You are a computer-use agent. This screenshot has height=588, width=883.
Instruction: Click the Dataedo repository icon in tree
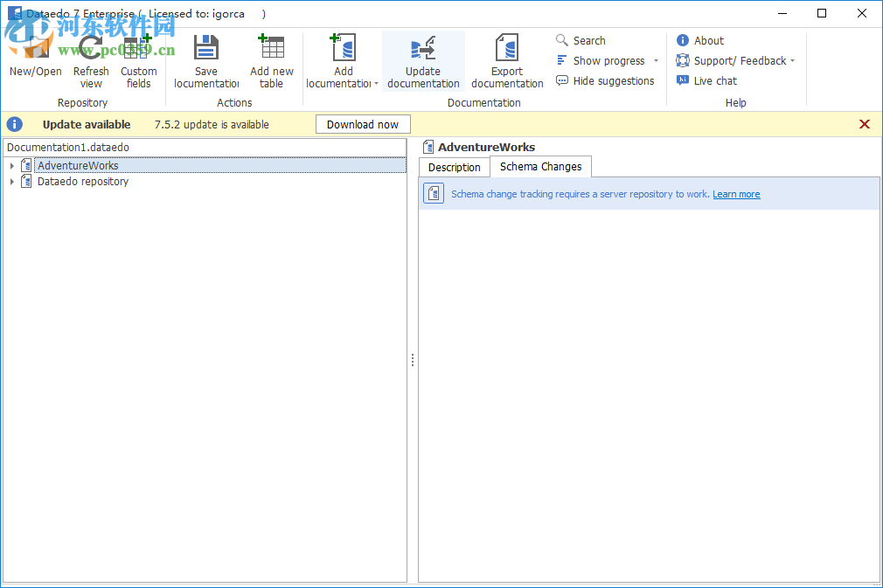point(26,181)
